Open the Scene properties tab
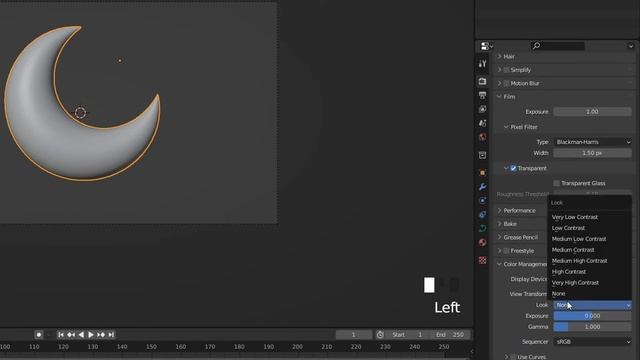The width and height of the screenshot is (640, 360). [482, 123]
